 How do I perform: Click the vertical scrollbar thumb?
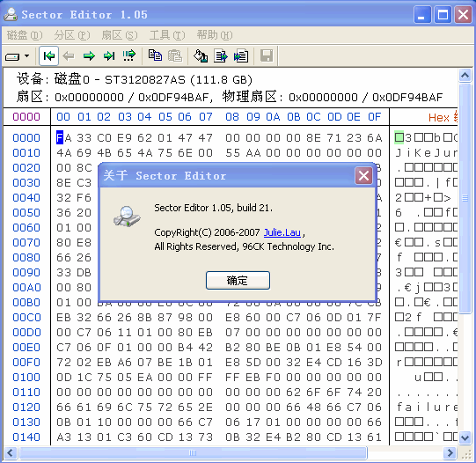click(465, 198)
